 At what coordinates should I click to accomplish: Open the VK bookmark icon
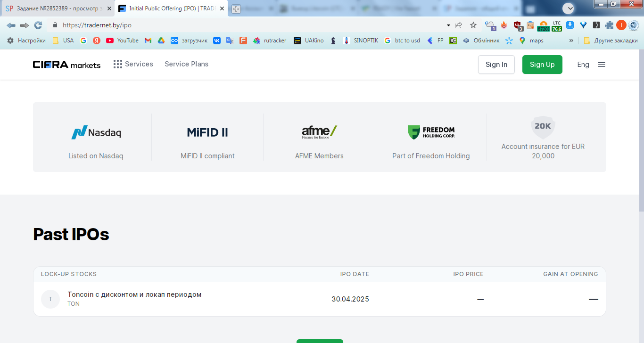(x=217, y=41)
